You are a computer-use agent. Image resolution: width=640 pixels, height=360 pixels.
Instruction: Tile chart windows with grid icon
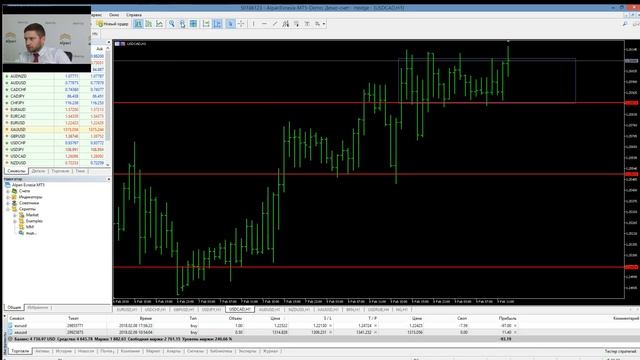(193, 24)
